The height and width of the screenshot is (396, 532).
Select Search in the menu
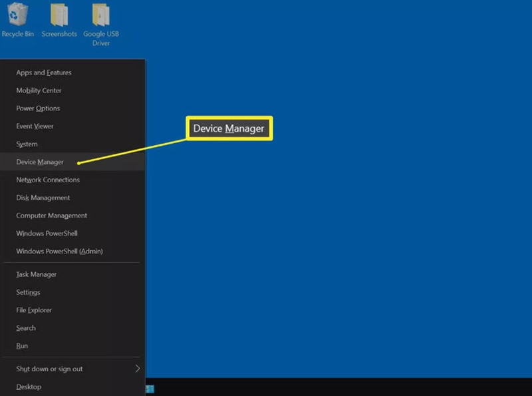[74, 328]
